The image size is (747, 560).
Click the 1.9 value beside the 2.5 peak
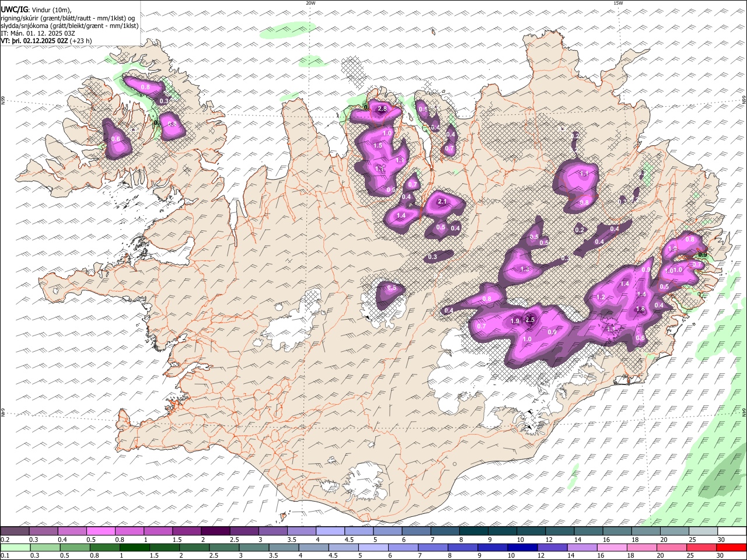click(515, 321)
